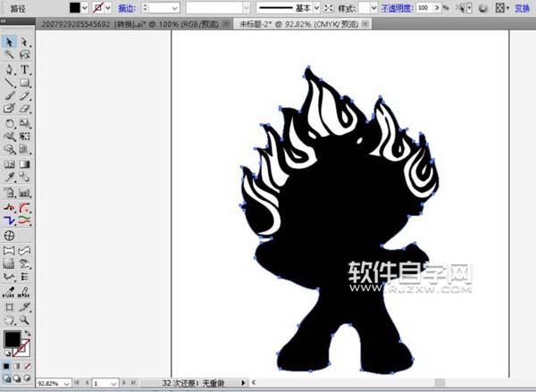Select the Mesh tool

[x=9, y=164]
